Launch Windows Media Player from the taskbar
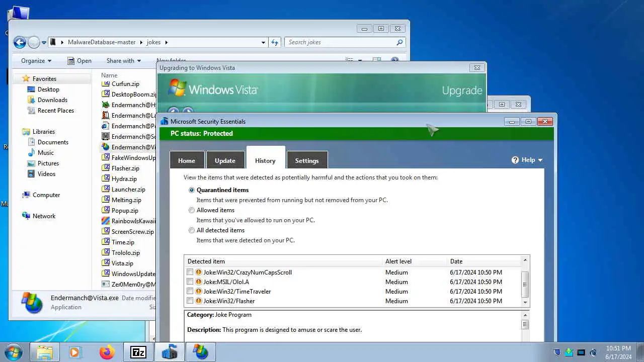The width and height of the screenshot is (644, 362). tap(75, 352)
